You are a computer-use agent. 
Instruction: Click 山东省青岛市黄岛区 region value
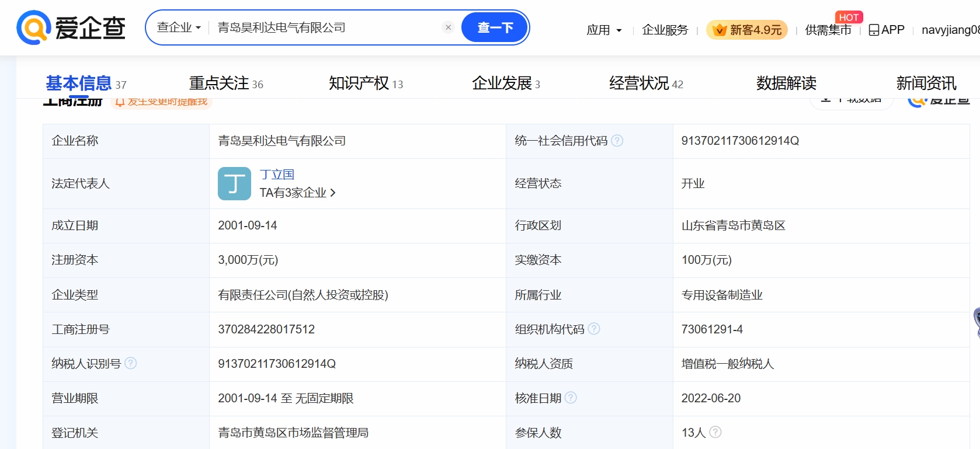[x=734, y=225]
